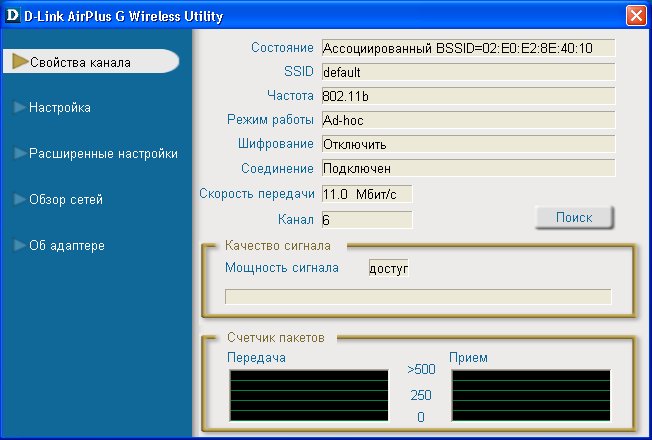Click the arrow icon beside Об адаптере

click(20, 245)
